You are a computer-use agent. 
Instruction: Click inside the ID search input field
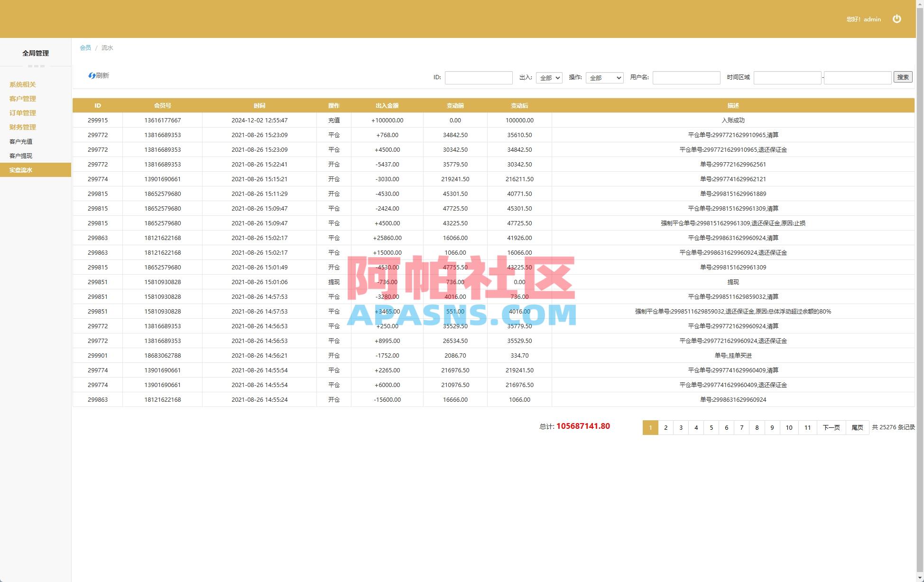tap(479, 77)
